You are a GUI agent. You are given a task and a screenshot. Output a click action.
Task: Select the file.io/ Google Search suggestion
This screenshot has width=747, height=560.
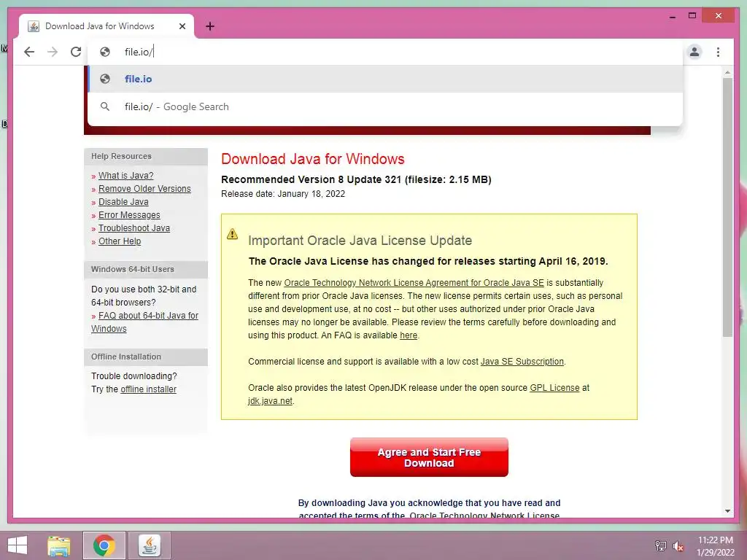click(385, 106)
